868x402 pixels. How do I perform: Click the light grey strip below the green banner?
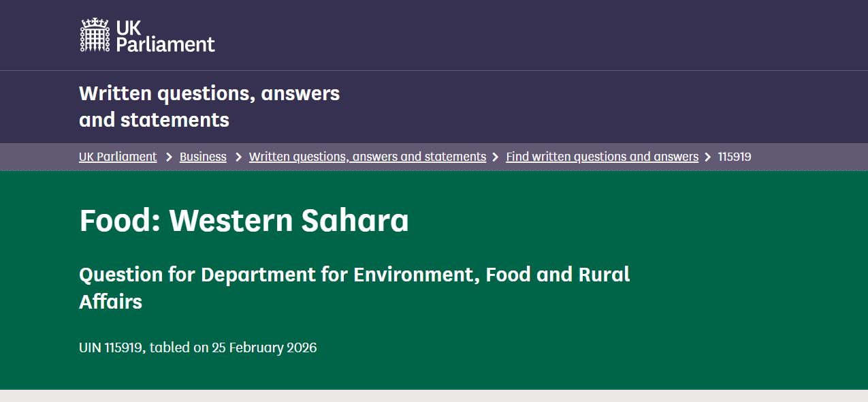click(434, 396)
